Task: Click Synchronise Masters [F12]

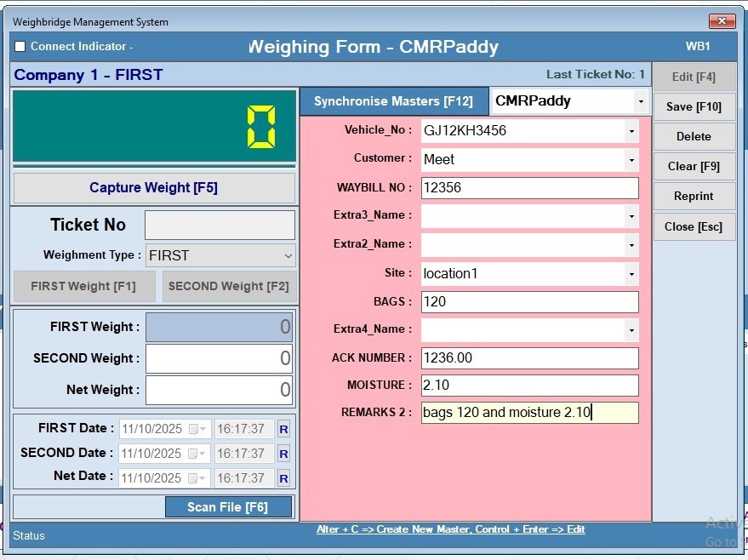Action: 393,101
